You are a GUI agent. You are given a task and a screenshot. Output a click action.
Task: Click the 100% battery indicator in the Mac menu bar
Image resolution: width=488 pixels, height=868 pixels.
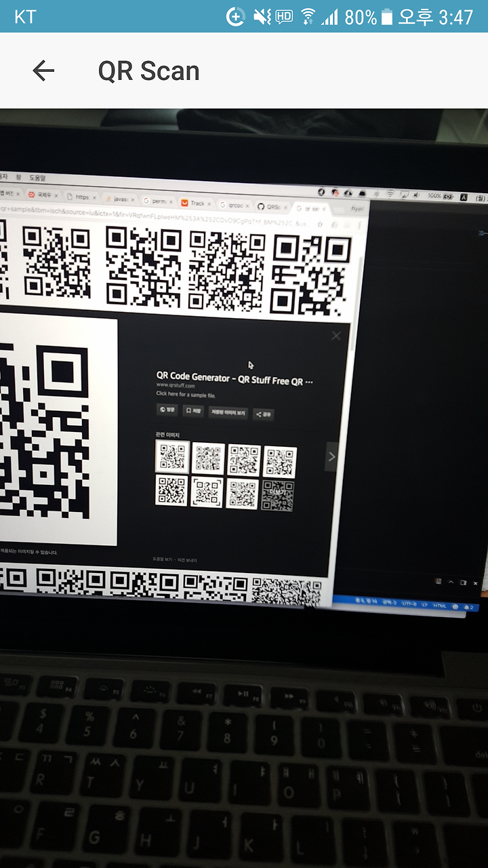click(x=441, y=196)
